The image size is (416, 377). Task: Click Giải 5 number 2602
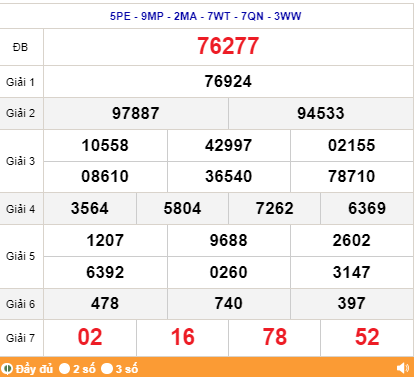click(352, 241)
